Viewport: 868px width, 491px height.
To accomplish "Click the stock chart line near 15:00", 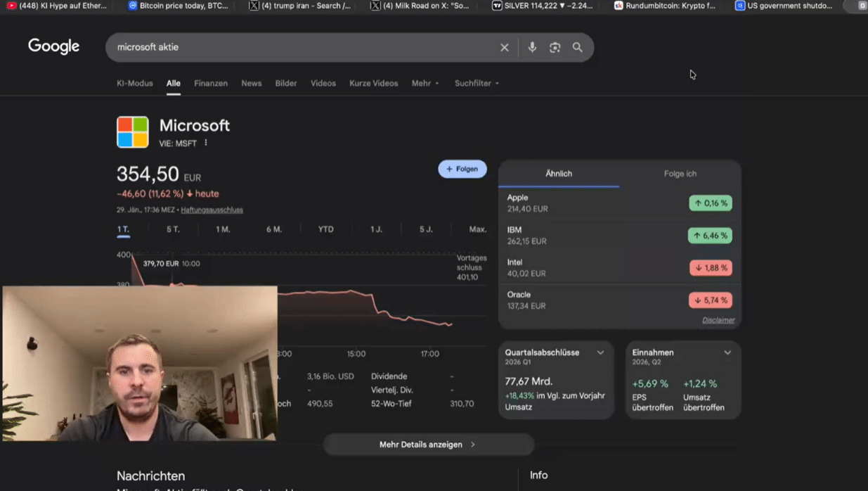I will [356, 291].
